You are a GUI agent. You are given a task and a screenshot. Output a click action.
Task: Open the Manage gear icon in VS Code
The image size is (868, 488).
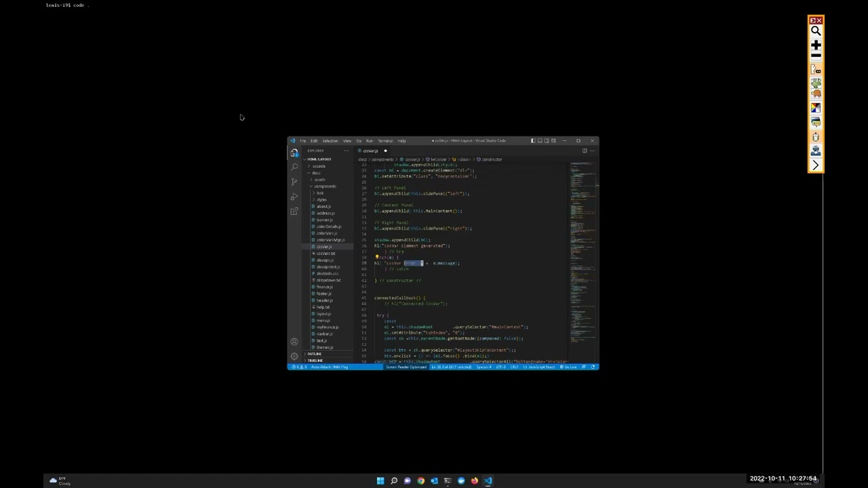tap(294, 356)
